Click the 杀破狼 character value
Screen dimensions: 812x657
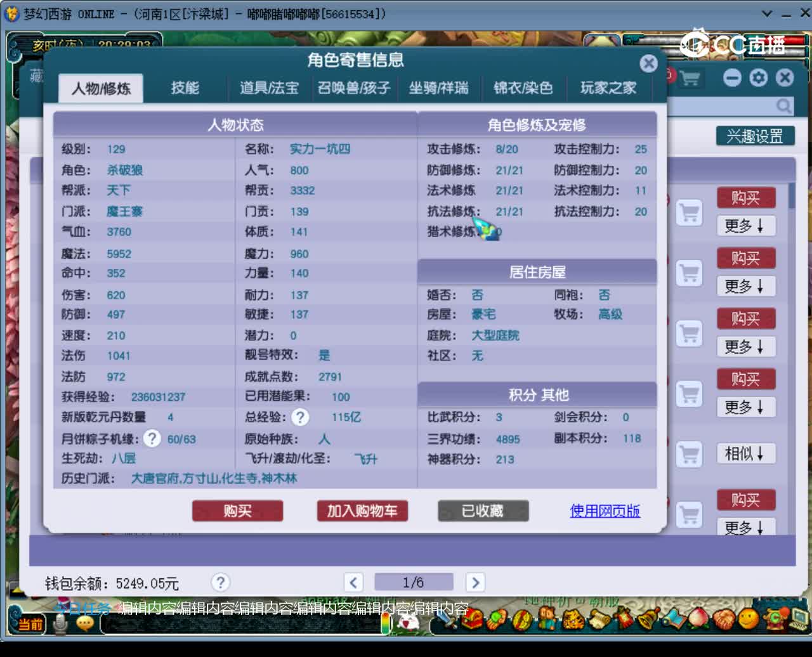[125, 170]
